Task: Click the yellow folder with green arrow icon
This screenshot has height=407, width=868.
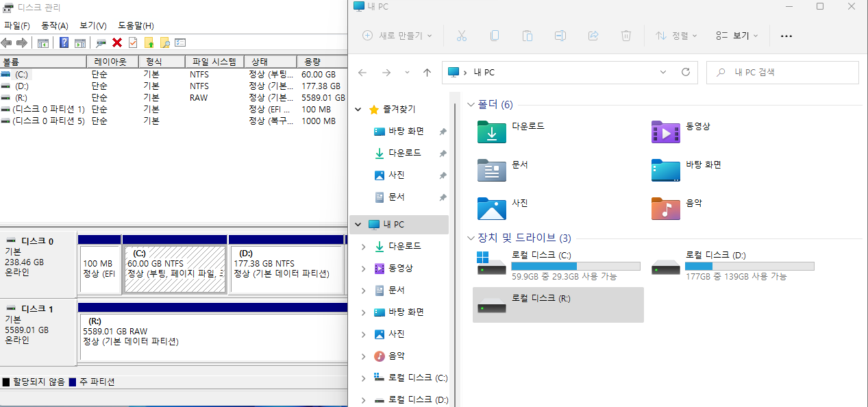Action: coord(149,42)
